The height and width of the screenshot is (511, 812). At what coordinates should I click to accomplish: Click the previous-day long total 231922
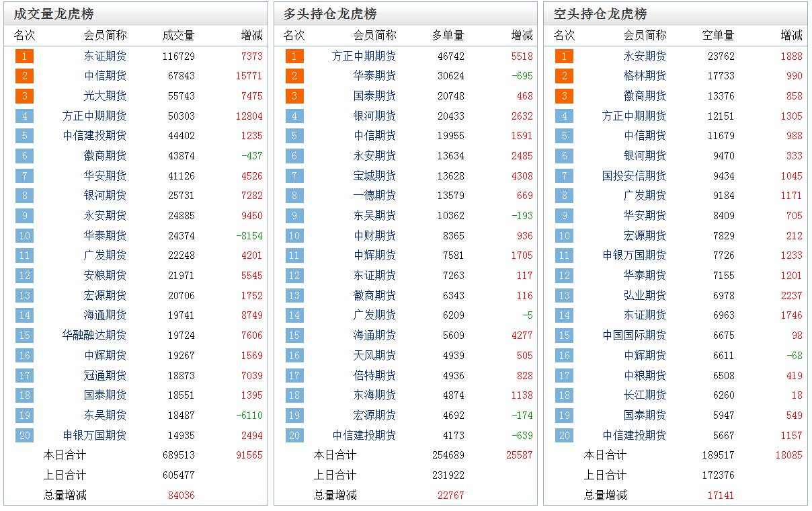tap(448, 475)
